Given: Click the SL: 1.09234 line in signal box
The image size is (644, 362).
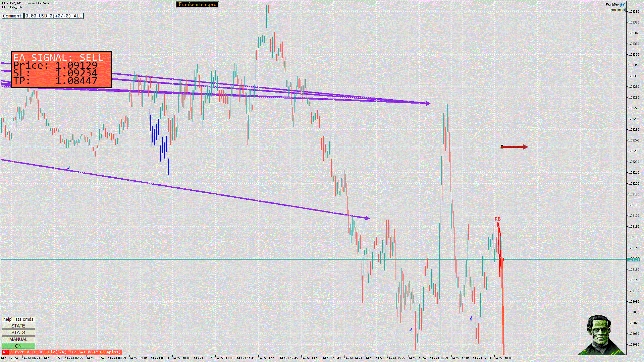Looking at the screenshot, I should pos(55,73).
